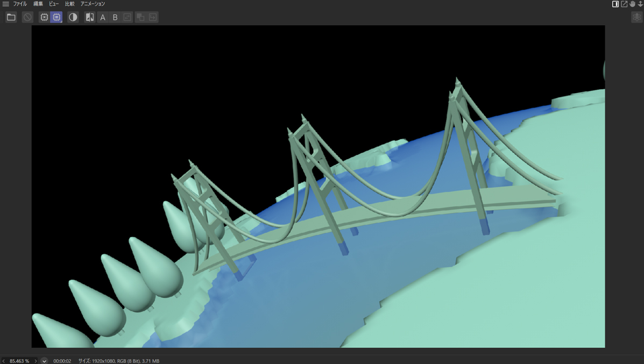Image resolution: width=644 pixels, height=364 pixels.
Task: Click the highlighted chip icon with lines
Action: point(56,17)
